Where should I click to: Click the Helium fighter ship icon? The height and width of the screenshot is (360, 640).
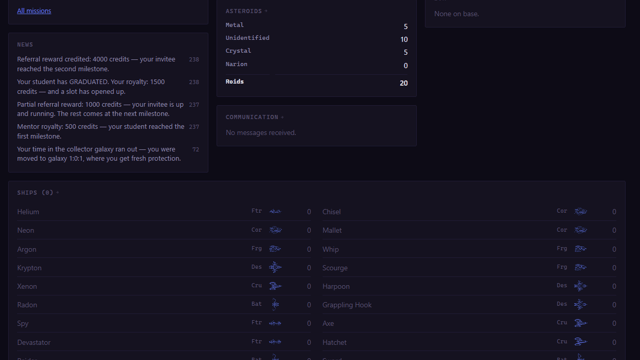[x=275, y=211]
